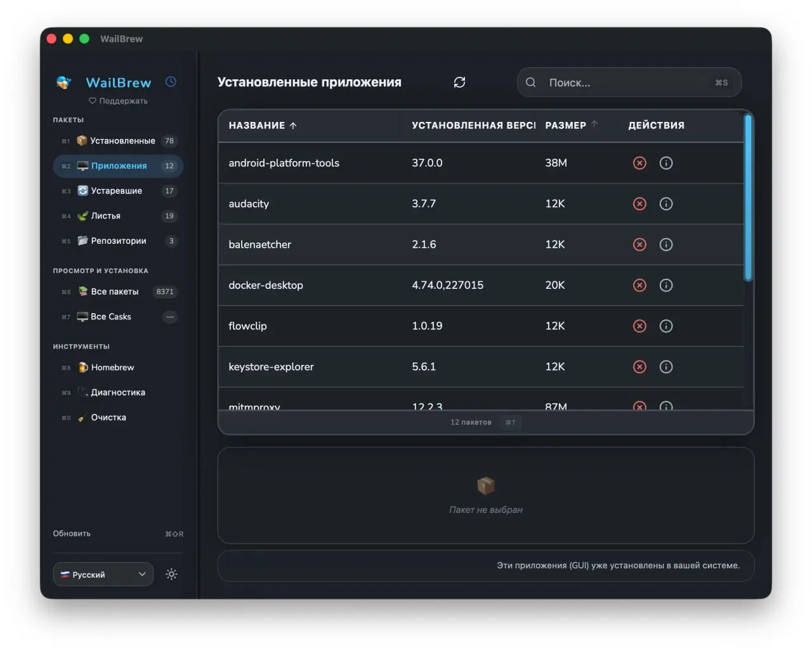Uninstall balenaetcher with the red X icon

[x=639, y=244]
